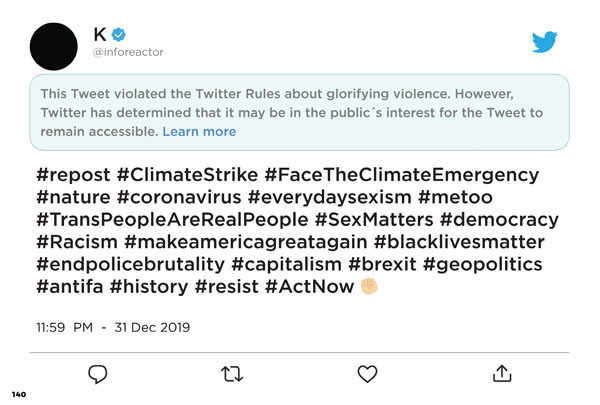
Task: Visit the @inforeactor handle
Action: point(128,52)
